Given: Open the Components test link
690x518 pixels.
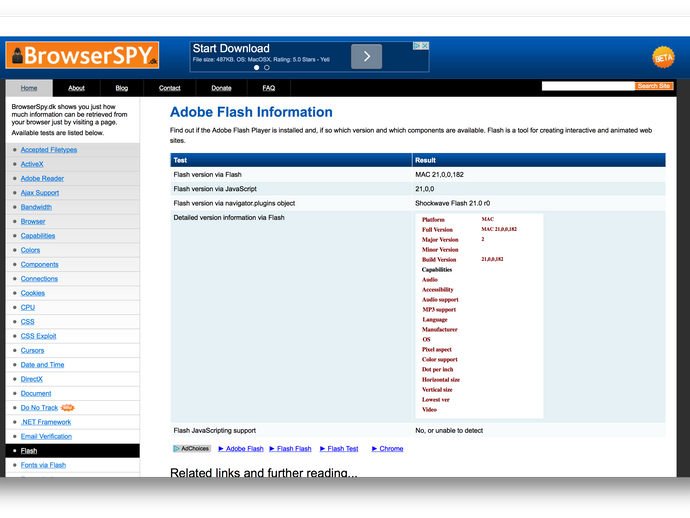Looking at the screenshot, I should pyautogui.click(x=40, y=265).
